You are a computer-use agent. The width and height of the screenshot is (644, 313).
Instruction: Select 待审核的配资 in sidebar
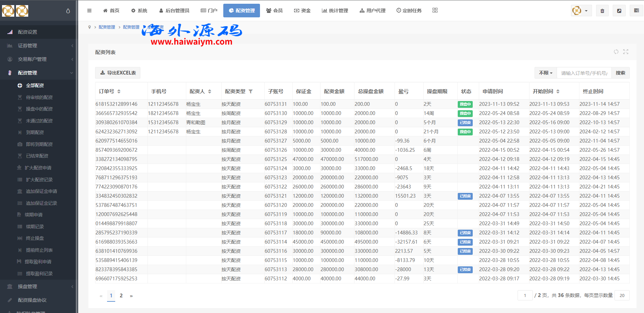point(39,97)
